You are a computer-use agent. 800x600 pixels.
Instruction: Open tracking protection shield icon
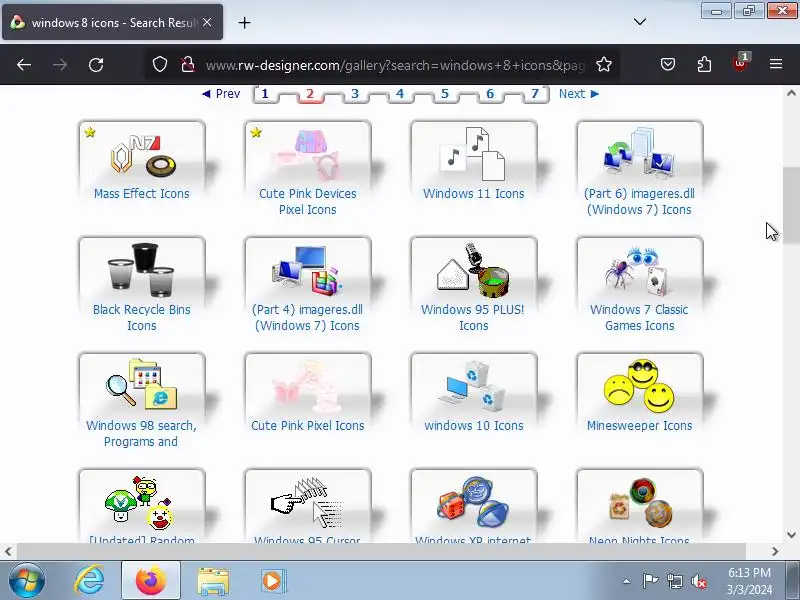point(160,64)
